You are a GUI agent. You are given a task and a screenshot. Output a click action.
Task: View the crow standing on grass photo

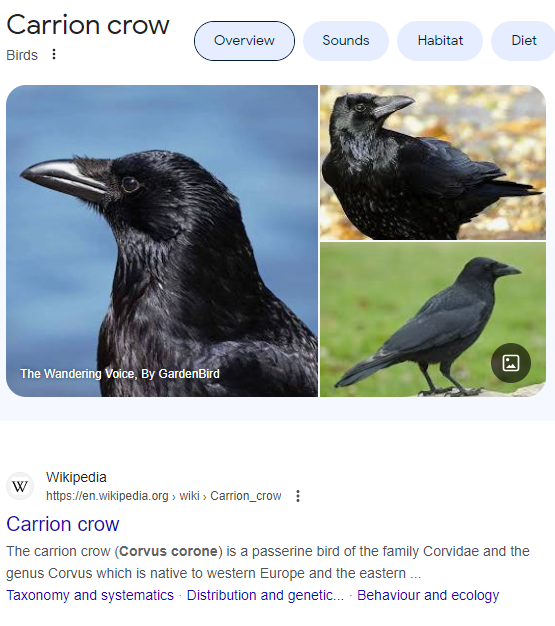click(x=433, y=319)
